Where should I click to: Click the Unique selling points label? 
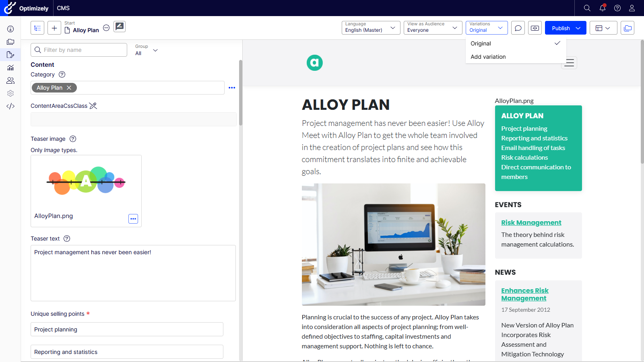(x=58, y=314)
